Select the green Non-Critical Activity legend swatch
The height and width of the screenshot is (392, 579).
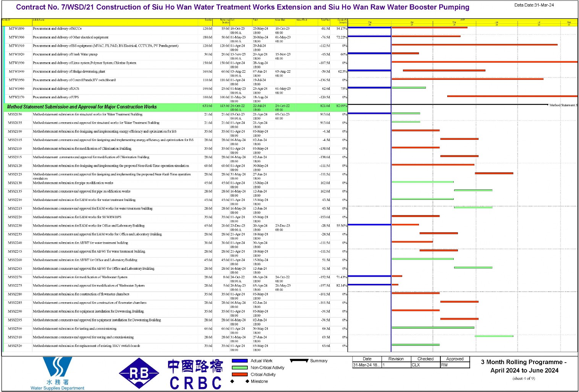[240, 368]
